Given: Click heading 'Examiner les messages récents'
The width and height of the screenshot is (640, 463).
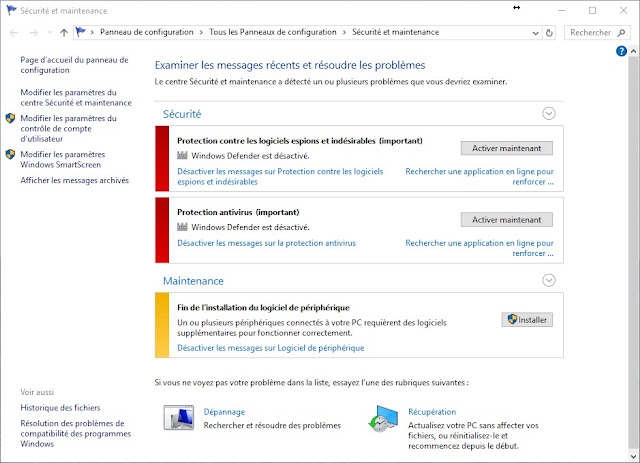Looking at the screenshot, I should coord(290,65).
